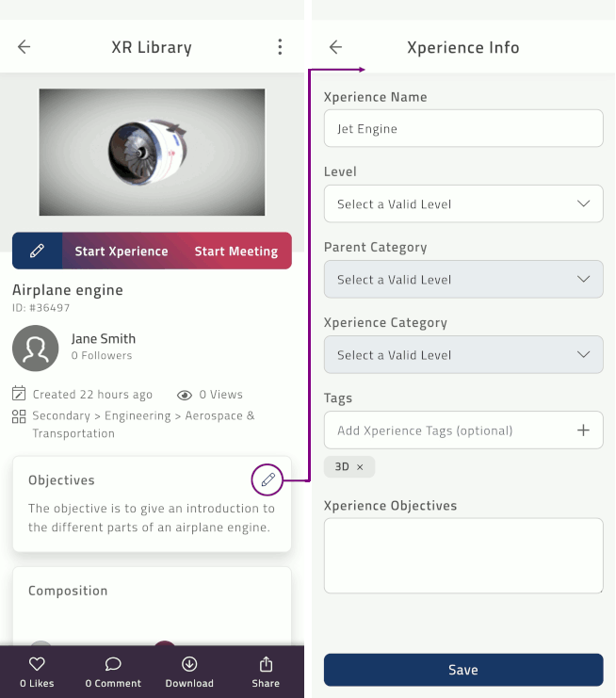Open the Xperience Category dropdown

pos(463,355)
